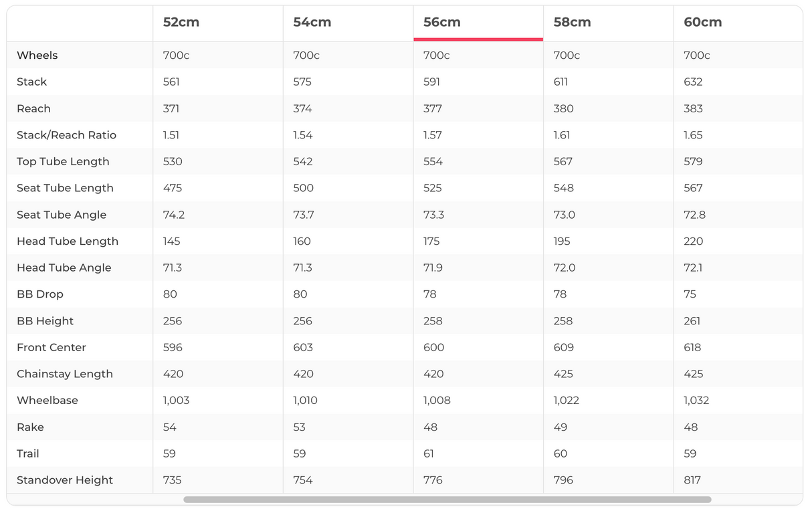Click the Standover Height row label
The image size is (812, 511).
click(x=65, y=480)
